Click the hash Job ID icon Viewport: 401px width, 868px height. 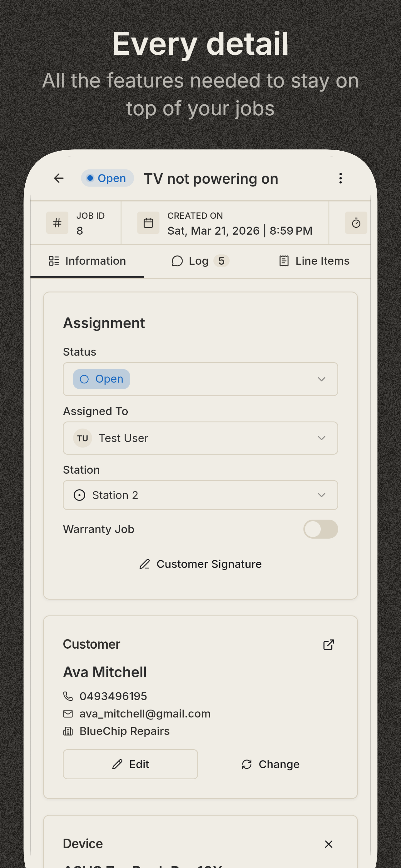pyautogui.click(x=57, y=223)
